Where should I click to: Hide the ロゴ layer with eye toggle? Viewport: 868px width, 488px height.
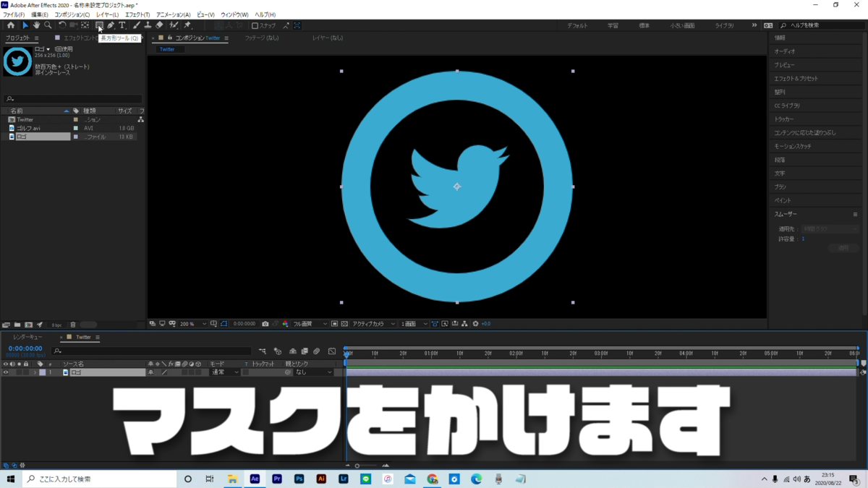[5, 372]
